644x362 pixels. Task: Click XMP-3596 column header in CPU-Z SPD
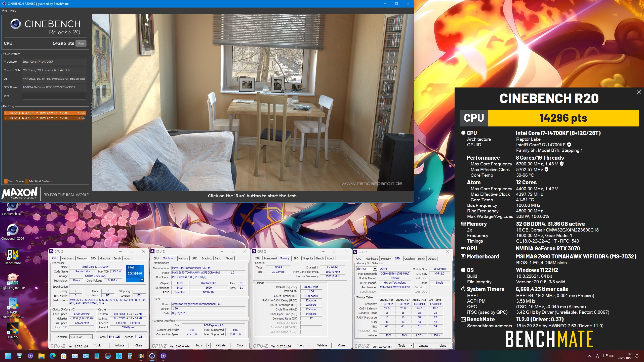pyautogui.click(x=435, y=300)
